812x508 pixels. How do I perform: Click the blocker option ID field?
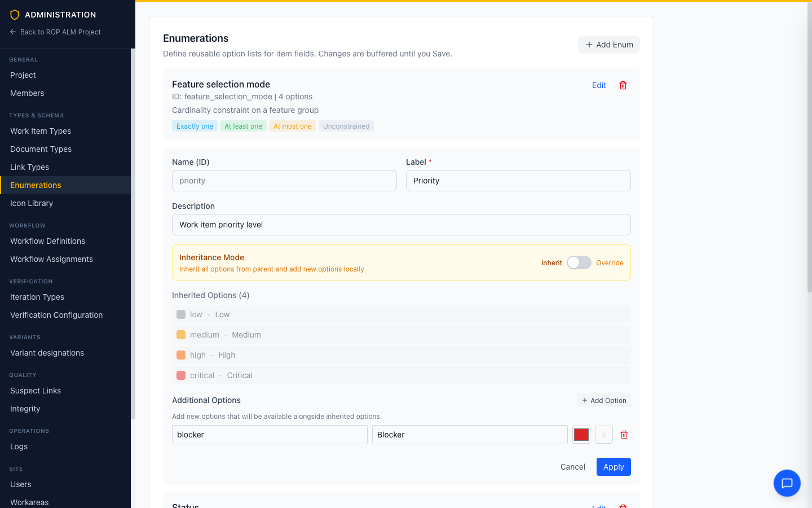[x=270, y=435]
